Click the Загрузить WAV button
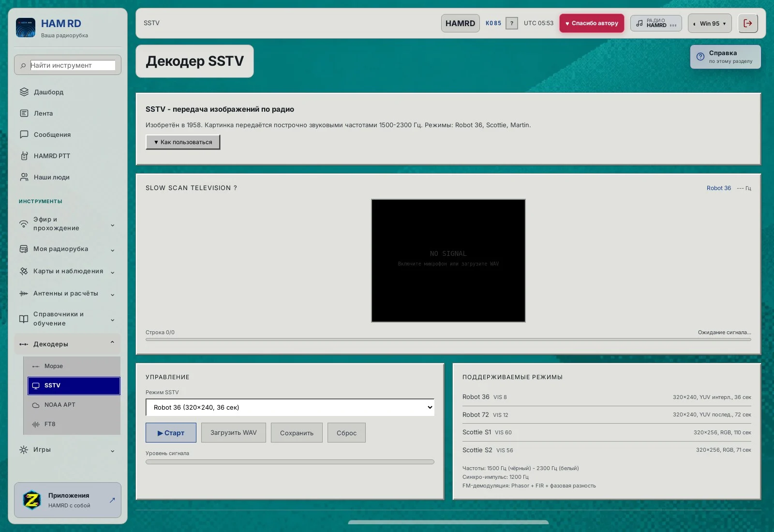 [x=234, y=433]
